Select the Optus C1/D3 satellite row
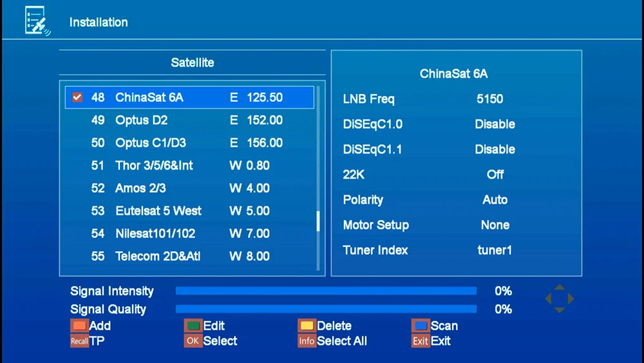 [x=189, y=142]
